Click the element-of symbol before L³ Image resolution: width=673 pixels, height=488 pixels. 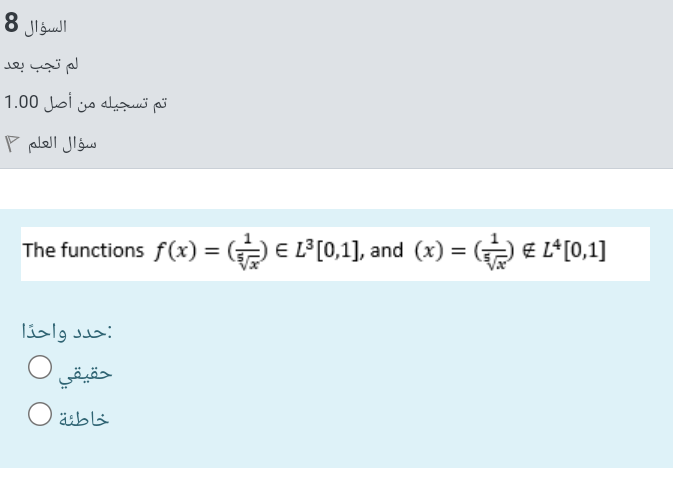click(x=281, y=251)
